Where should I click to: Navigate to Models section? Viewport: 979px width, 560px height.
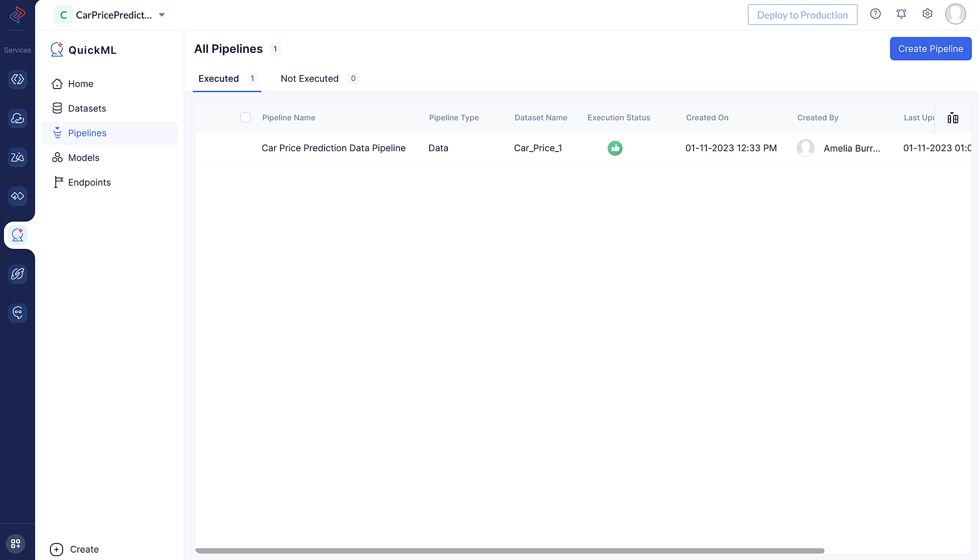click(x=83, y=157)
